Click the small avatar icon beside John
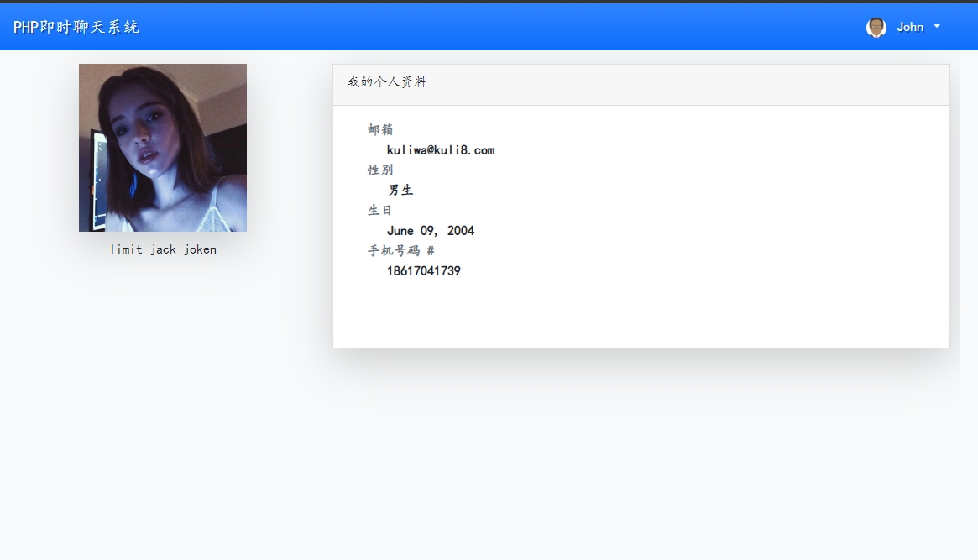This screenshot has width=978, height=560. coord(876,28)
